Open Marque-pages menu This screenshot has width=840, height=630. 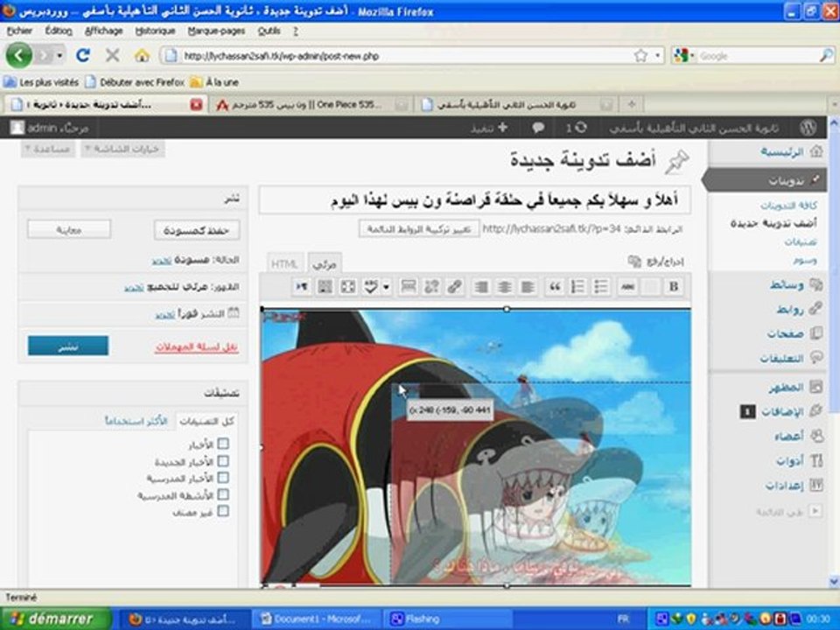point(216,31)
